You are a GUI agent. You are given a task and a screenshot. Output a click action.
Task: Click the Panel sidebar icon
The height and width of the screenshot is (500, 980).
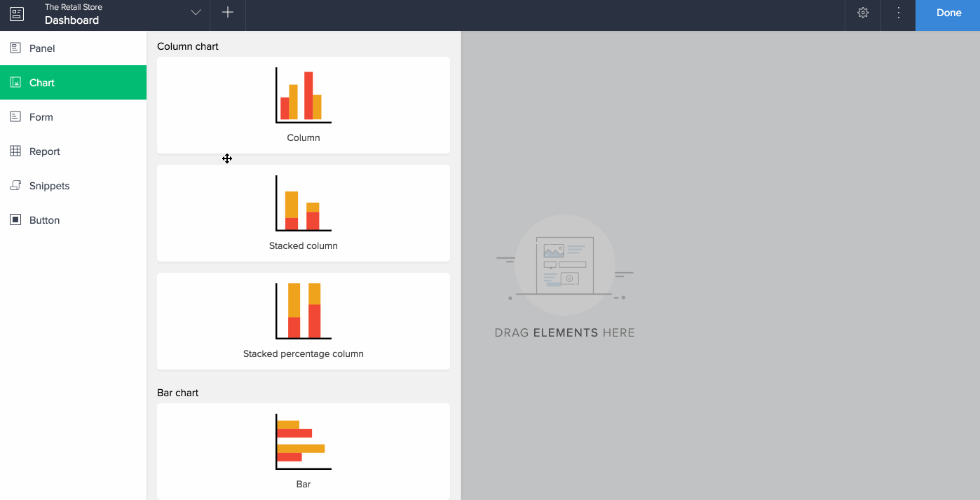click(15, 48)
